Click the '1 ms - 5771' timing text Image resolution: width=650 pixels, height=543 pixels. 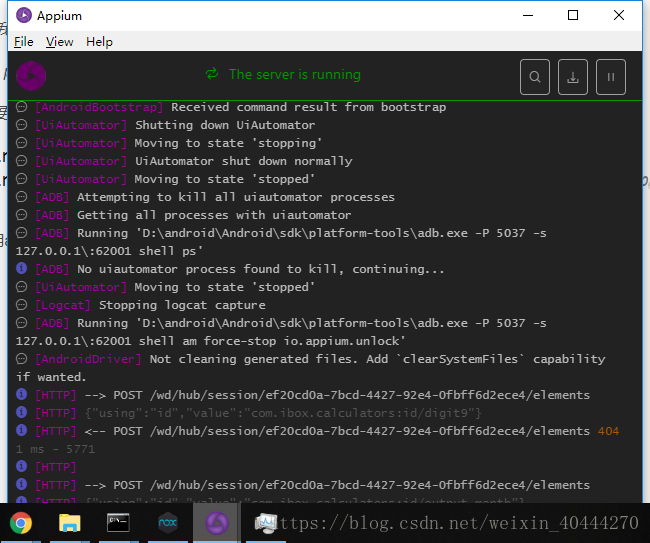55,449
